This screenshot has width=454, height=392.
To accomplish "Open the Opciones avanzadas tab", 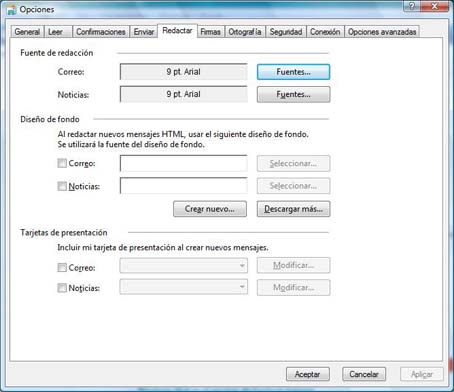I will click(382, 32).
